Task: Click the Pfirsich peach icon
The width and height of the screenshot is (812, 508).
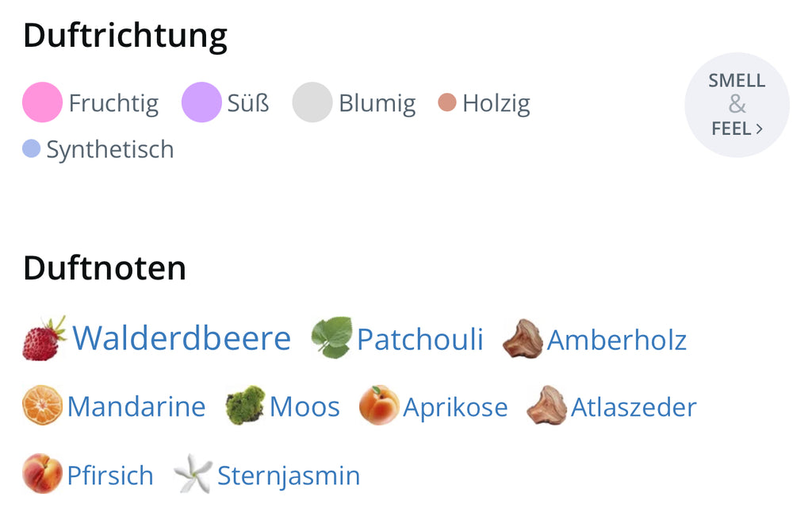Action: (x=42, y=474)
